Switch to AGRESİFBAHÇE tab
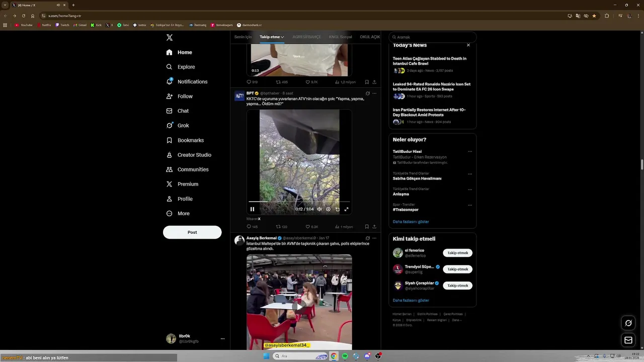 coord(306,37)
